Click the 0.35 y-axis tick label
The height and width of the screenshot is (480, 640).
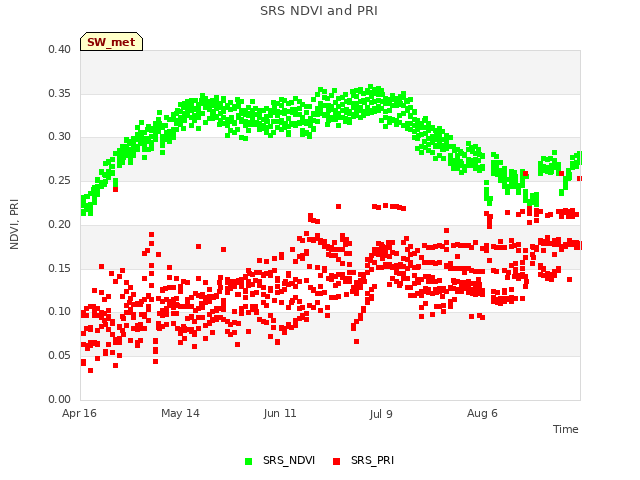pyautogui.click(x=60, y=93)
